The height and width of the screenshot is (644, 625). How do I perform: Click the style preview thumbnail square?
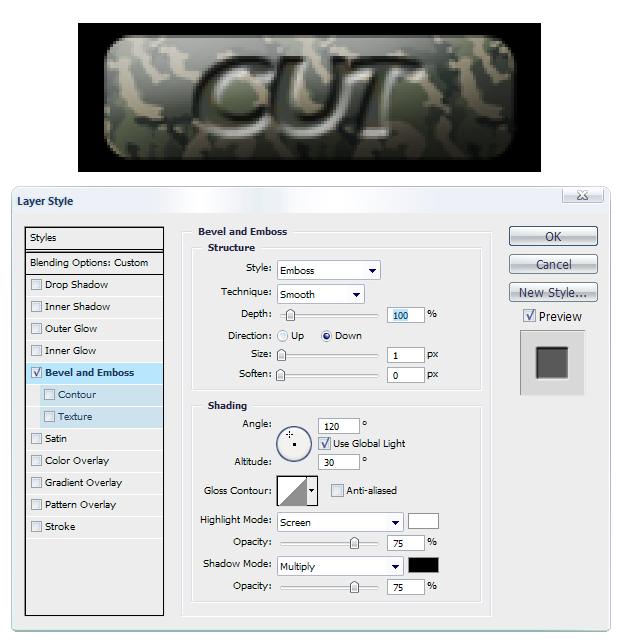click(552, 363)
